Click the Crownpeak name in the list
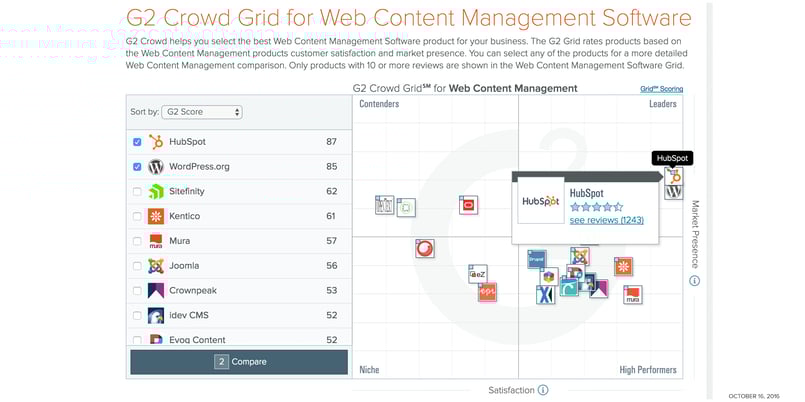The image size is (805, 402). [x=193, y=291]
